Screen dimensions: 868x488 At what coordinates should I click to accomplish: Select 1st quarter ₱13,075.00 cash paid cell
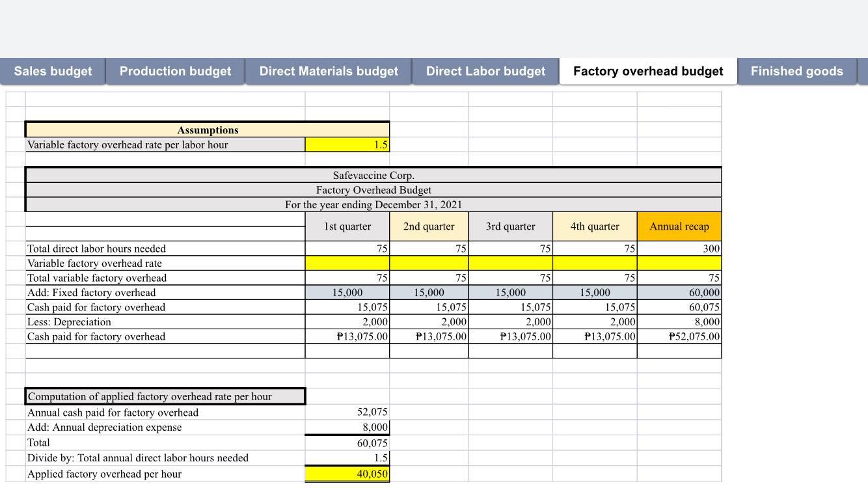point(347,336)
